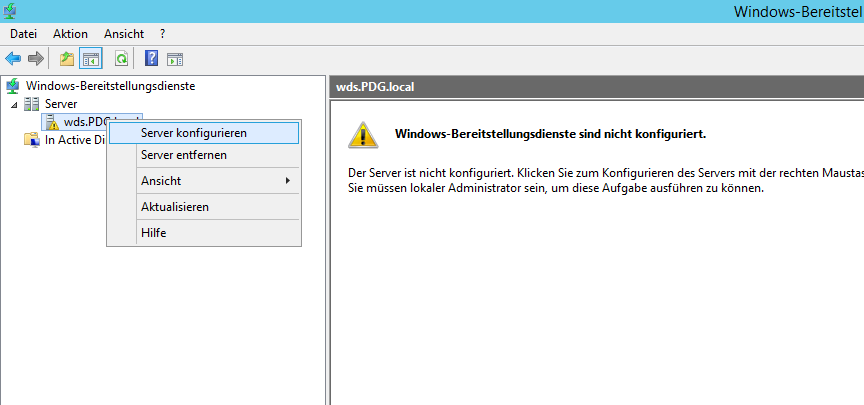Click Aktualisieren in the context menu
Screen dimensions: 864x405
point(174,207)
